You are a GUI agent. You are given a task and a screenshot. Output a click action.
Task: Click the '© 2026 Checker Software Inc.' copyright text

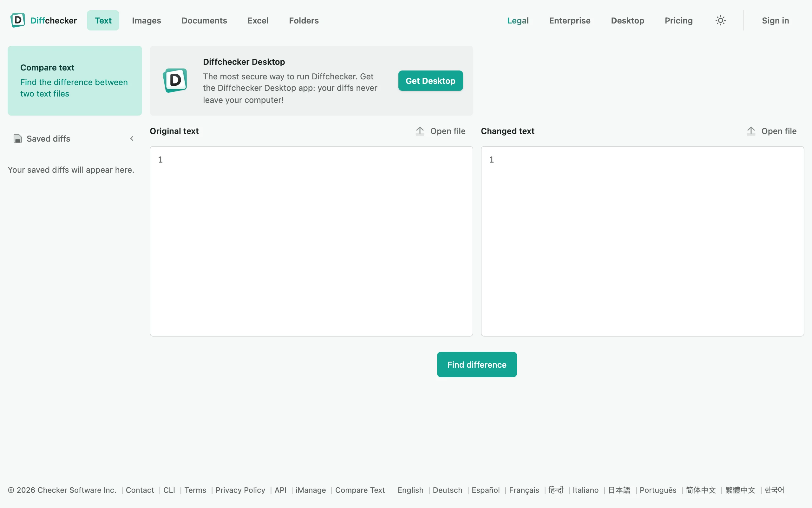click(x=62, y=490)
